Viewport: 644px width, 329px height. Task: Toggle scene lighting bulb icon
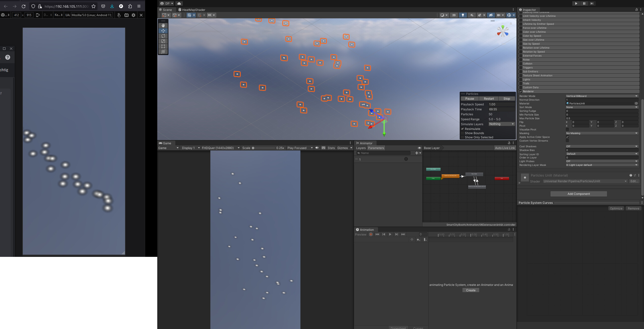point(463,15)
